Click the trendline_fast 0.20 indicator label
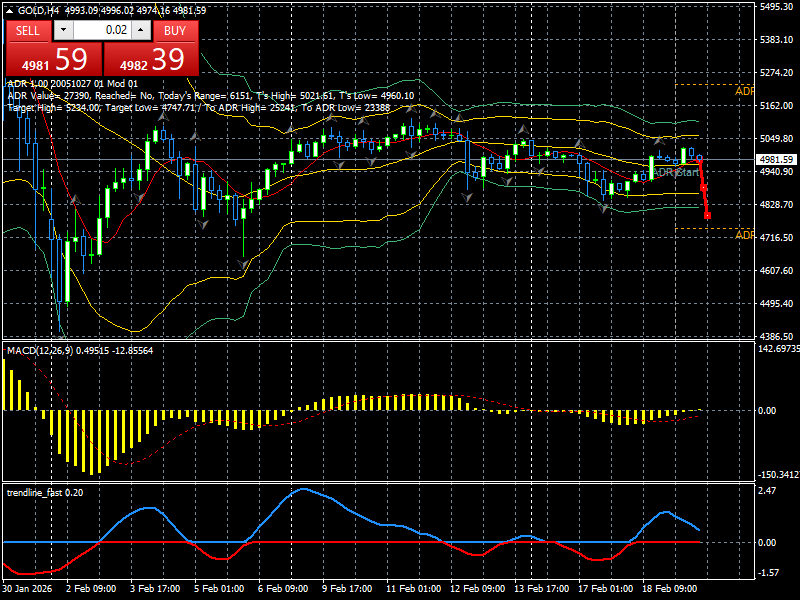Image resolution: width=800 pixels, height=600 pixels. coord(45,492)
